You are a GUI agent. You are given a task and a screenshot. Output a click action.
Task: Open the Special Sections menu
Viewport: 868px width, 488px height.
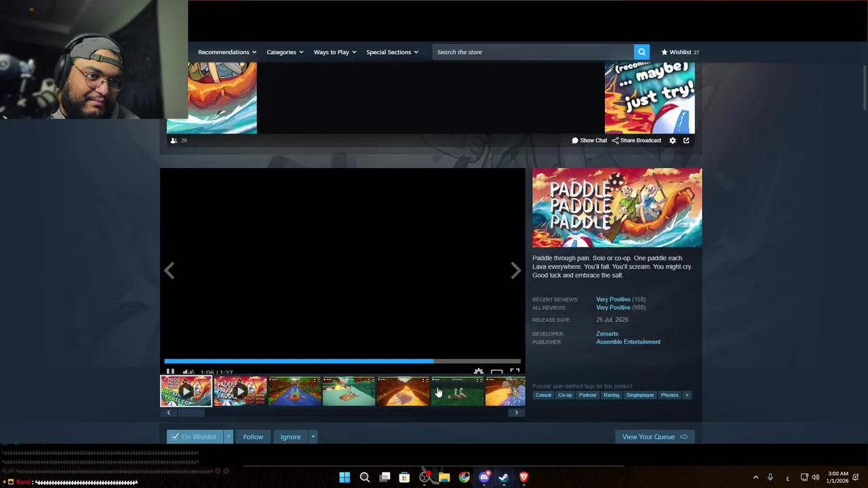tap(392, 52)
